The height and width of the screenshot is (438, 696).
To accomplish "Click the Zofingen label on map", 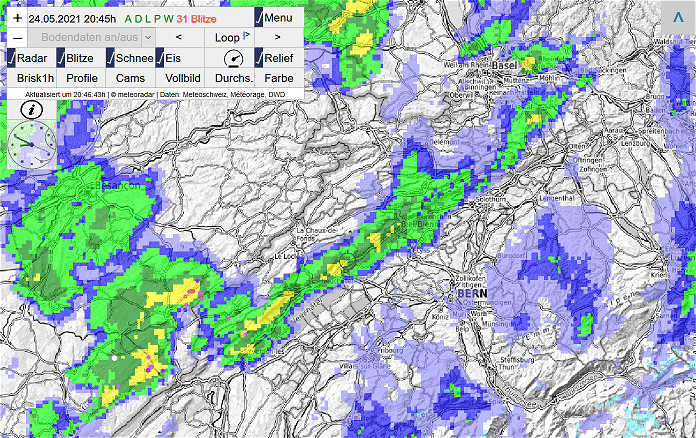I will [593, 170].
